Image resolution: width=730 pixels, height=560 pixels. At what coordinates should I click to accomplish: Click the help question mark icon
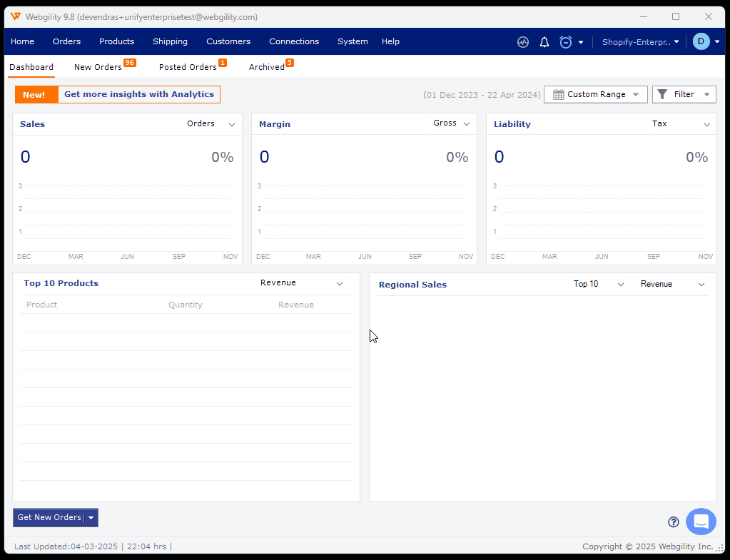pyautogui.click(x=673, y=522)
